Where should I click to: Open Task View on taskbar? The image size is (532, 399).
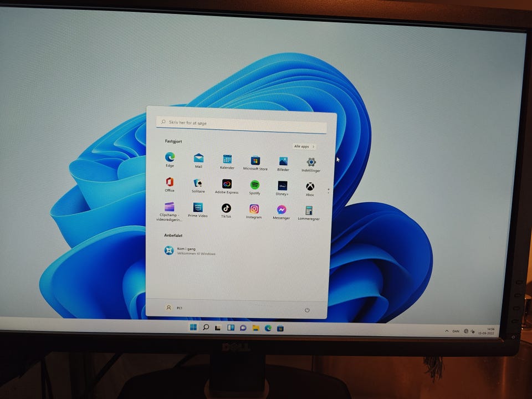coord(218,328)
